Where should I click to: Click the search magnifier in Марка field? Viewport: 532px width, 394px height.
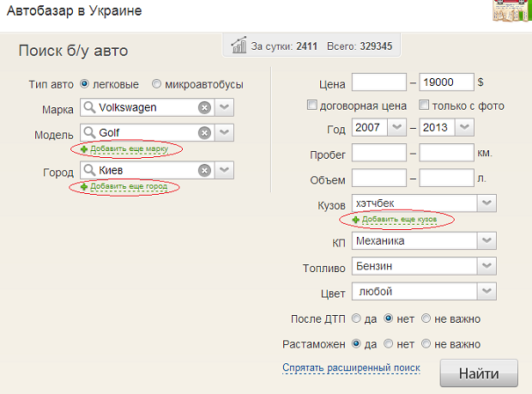coord(89,107)
